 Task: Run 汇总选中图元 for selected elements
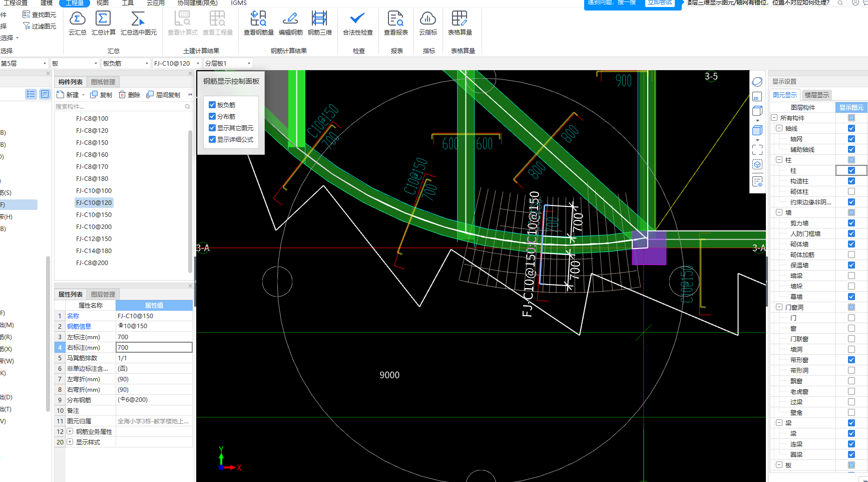(x=138, y=23)
